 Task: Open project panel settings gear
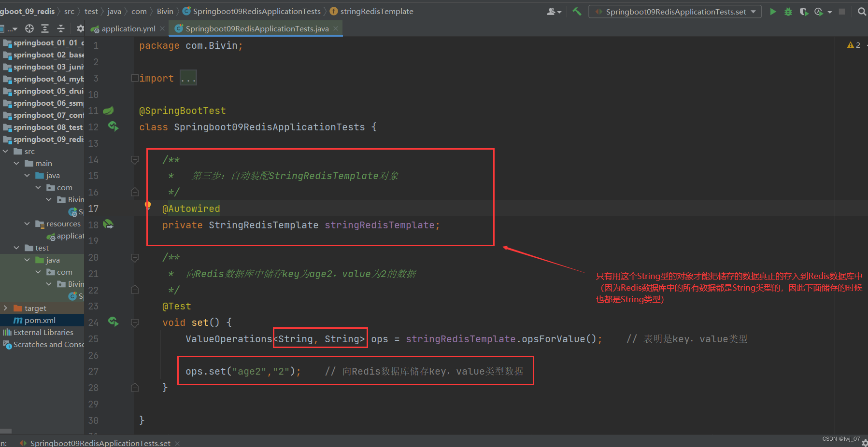pyautogui.click(x=80, y=28)
